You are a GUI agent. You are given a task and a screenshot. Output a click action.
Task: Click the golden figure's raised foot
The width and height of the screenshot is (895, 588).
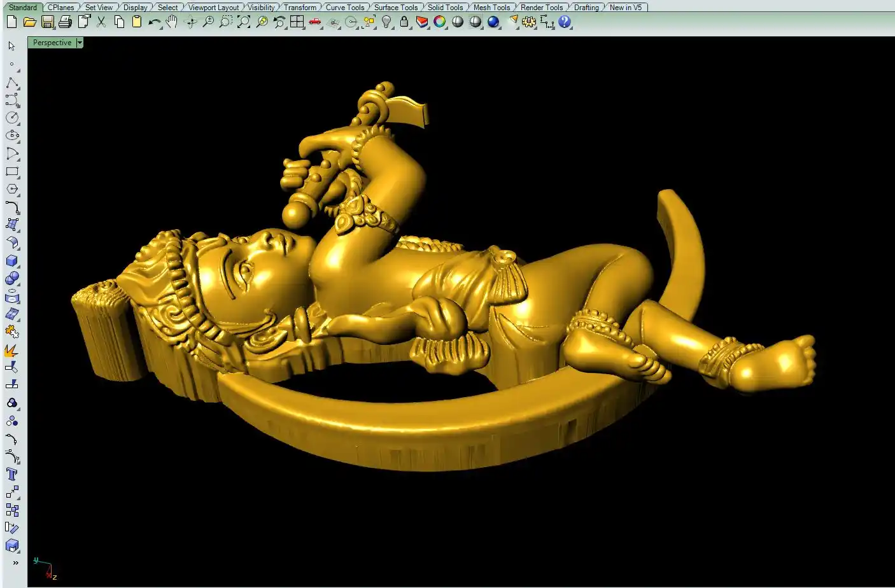click(777, 363)
